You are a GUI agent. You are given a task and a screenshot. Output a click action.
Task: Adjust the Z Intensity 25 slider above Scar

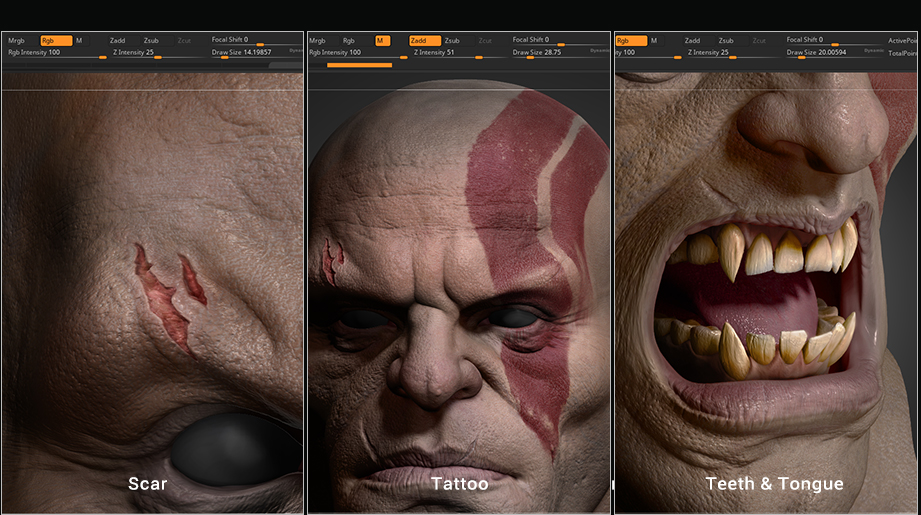tap(134, 52)
